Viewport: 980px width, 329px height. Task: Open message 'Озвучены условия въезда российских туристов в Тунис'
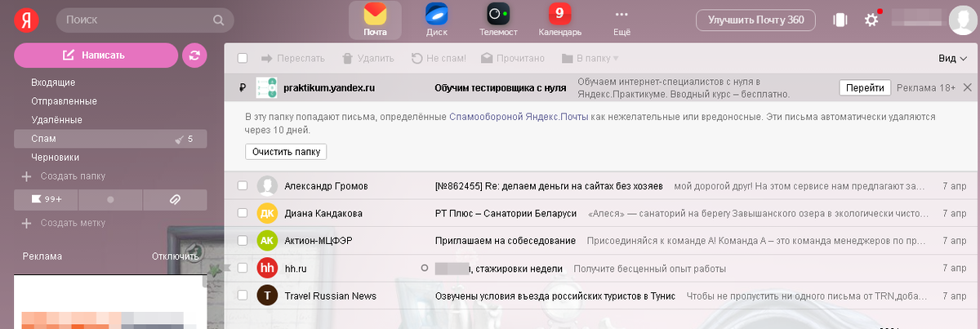(x=555, y=296)
